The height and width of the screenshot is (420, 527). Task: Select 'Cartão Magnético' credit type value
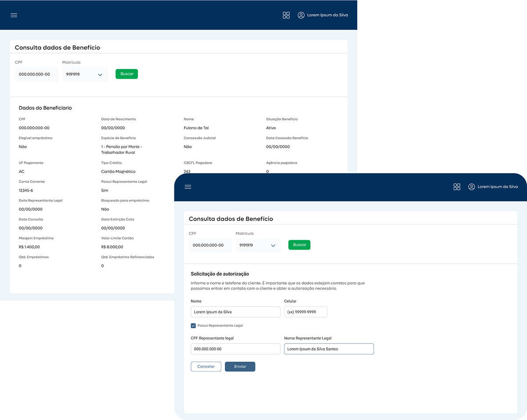coord(118,171)
